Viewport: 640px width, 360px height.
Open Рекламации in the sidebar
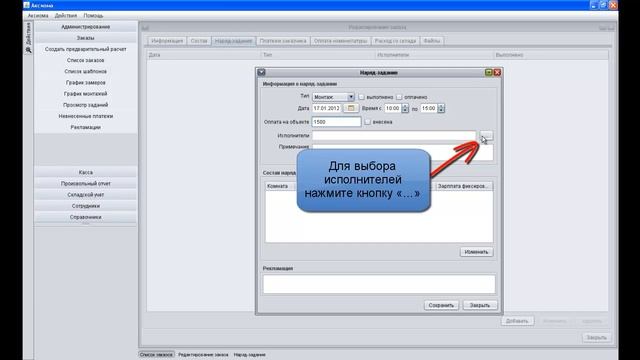tap(86, 127)
